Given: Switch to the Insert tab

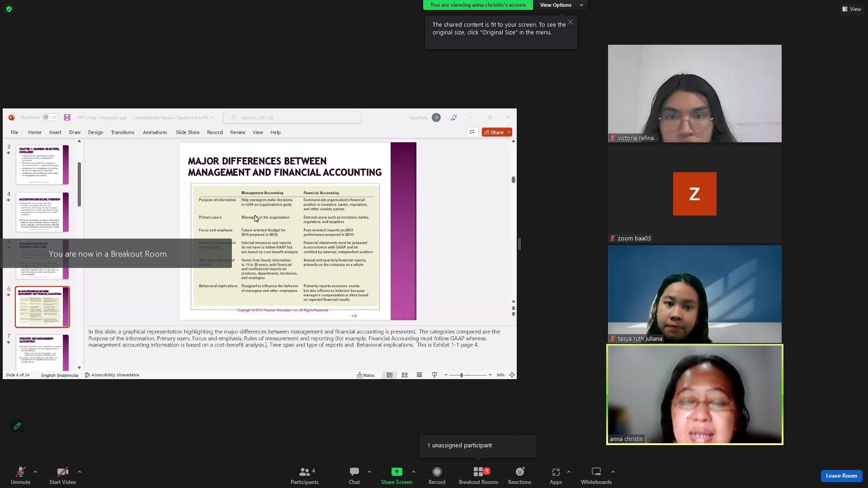Looking at the screenshot, I should pyautogui.click(x=55, y=132).
